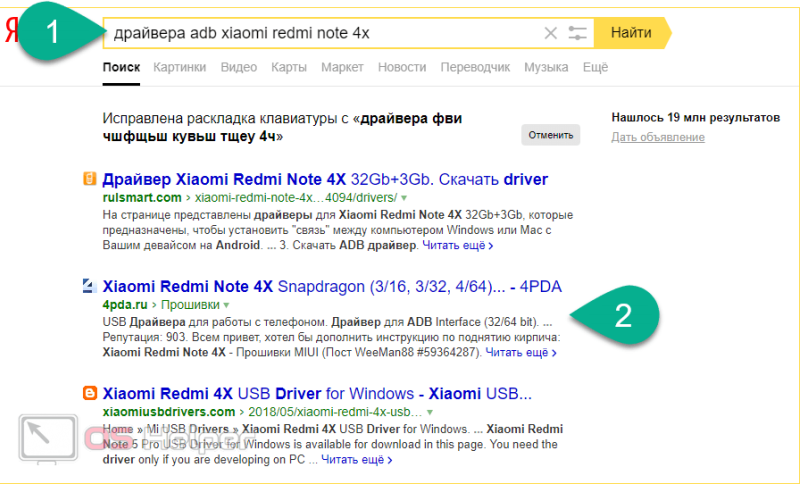
Task: Switch to the Новости tab
Action: pos(402,67)
